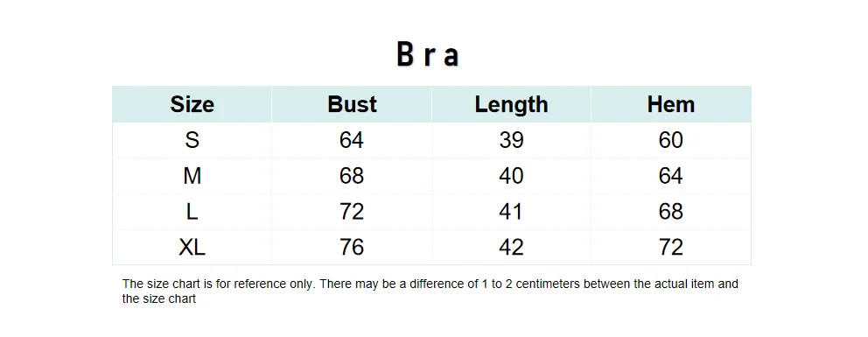
Task: Click the hem value 60 for S
Action: tap(671, 140)
